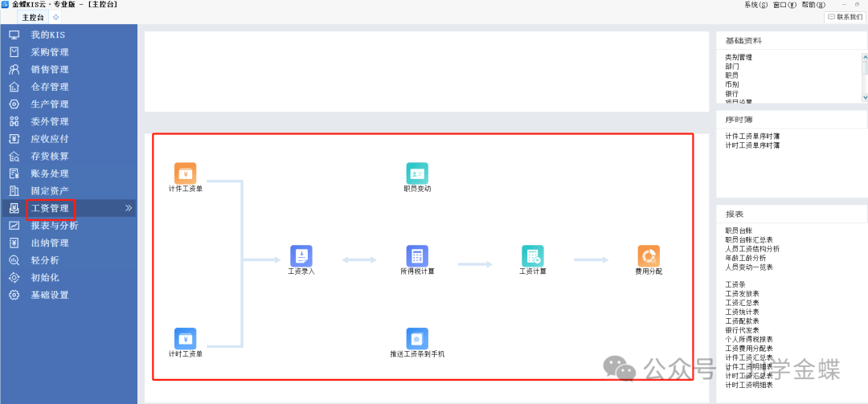Open the 计时工资单 icon
The height and width of the screenshot is (404, 868).
click(x=186, y=338)
